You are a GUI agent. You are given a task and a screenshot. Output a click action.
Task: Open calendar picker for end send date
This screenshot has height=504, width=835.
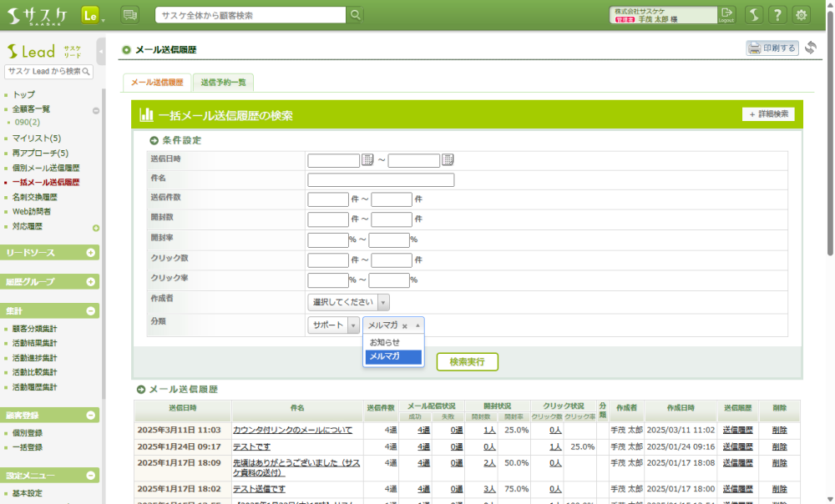[x=448, y=160]
